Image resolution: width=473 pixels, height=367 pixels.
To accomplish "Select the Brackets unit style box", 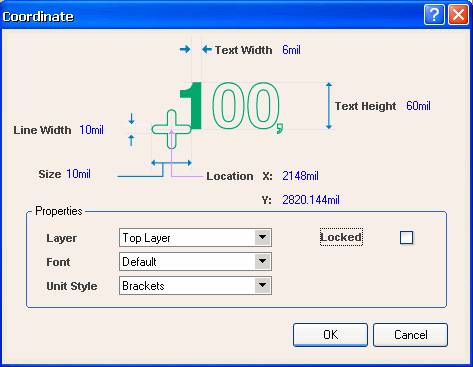I will (x=195, y=286).
